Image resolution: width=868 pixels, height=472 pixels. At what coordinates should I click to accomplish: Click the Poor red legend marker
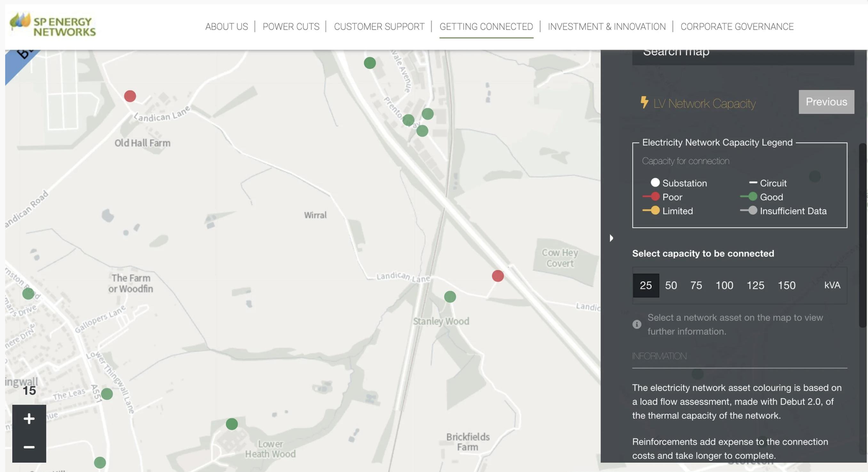655,196
